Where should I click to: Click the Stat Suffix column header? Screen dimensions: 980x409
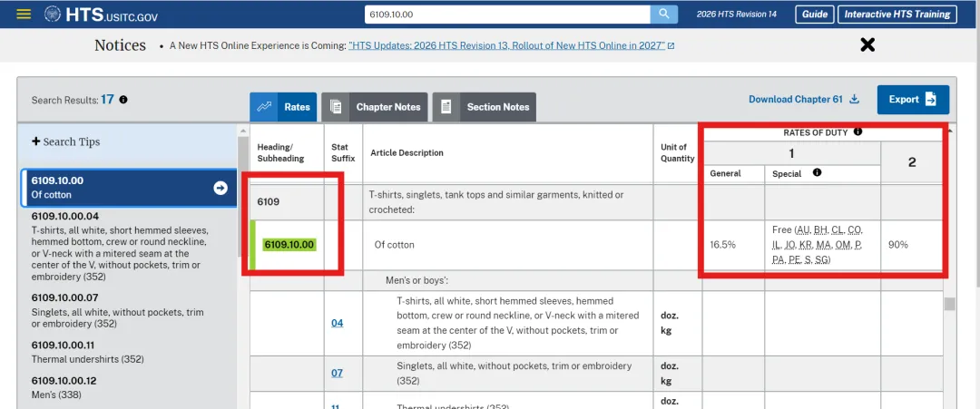coord(343,153)
